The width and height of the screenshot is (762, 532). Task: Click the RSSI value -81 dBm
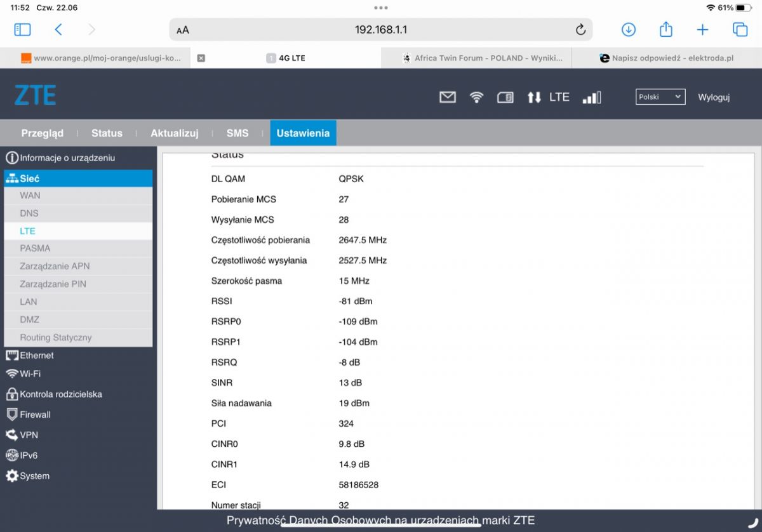356,301
